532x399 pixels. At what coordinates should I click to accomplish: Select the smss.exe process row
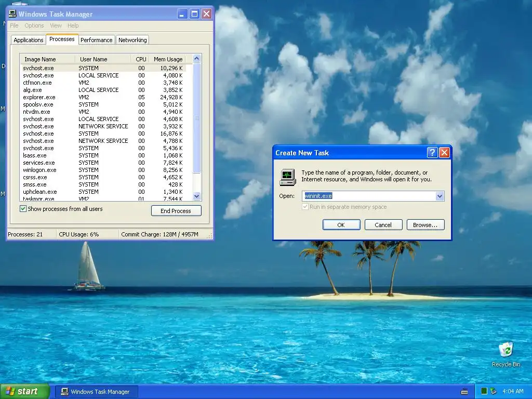coord(103,184)
